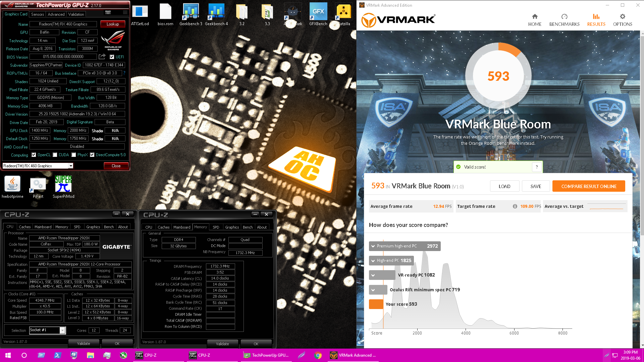Click LOAD in VRMark results
The width and height of the screenshot is (644, 362).
click(504, 186)
